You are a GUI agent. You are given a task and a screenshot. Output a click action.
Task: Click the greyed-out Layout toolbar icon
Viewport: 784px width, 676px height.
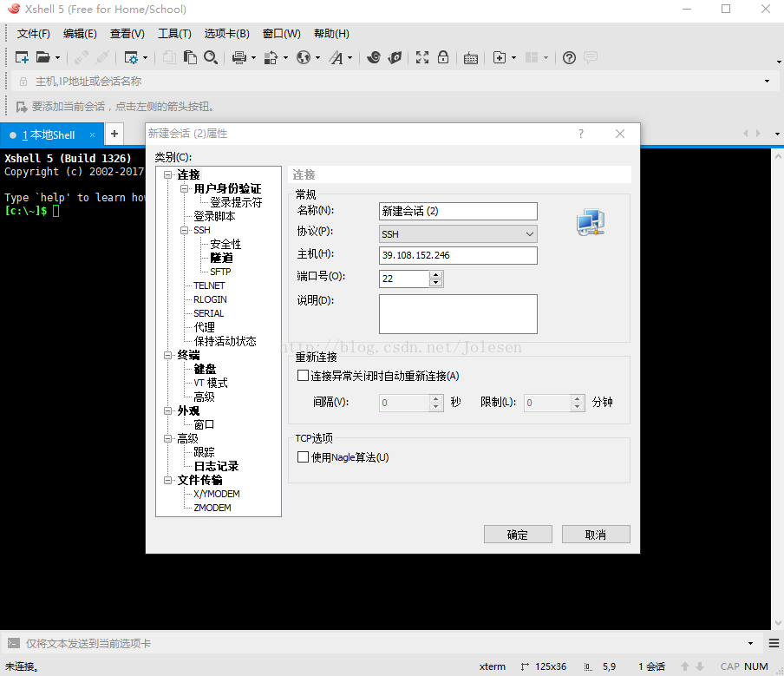point(532,57)
